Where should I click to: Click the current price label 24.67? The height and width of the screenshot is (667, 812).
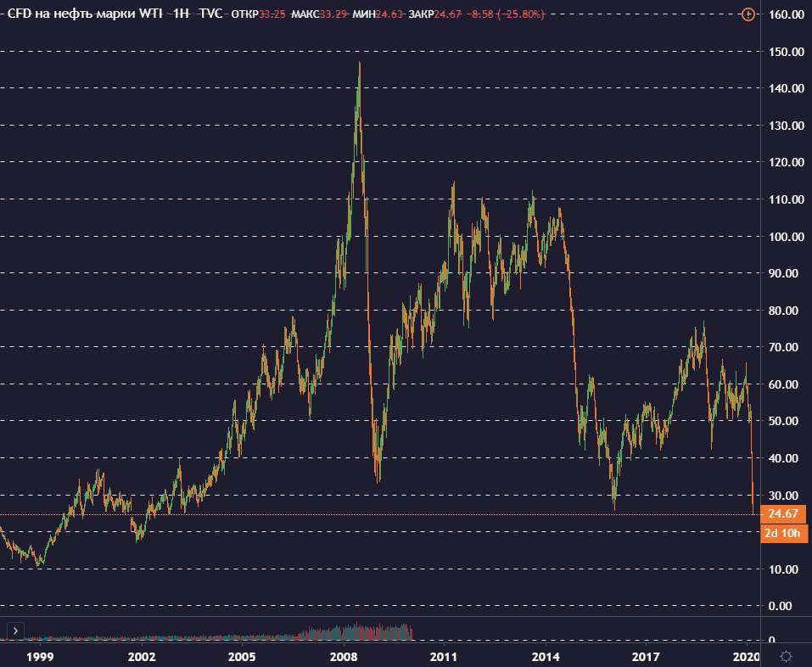pyautogui.click(x=783, y=513)
